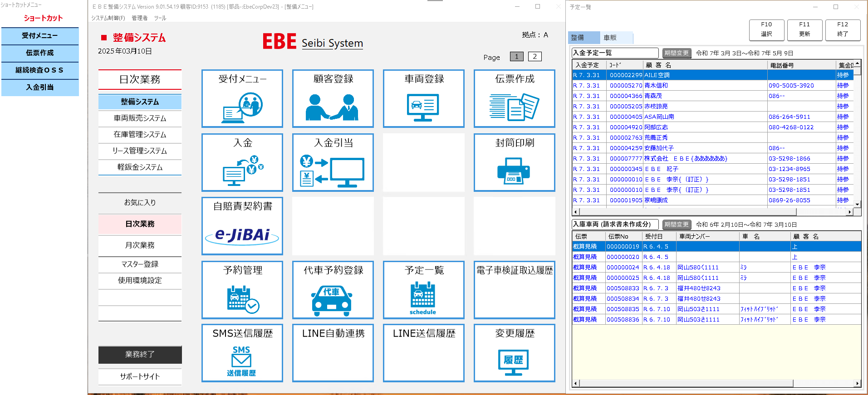The image size is (868, 395).
Task: Sort by the 電話番号 column header
Action: click(801, 65)
